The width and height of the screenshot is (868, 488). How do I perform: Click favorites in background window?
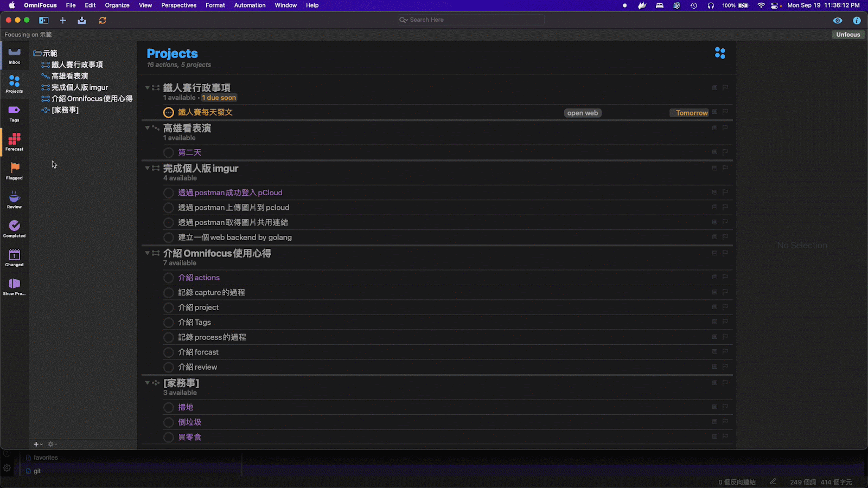click(46, 458)
